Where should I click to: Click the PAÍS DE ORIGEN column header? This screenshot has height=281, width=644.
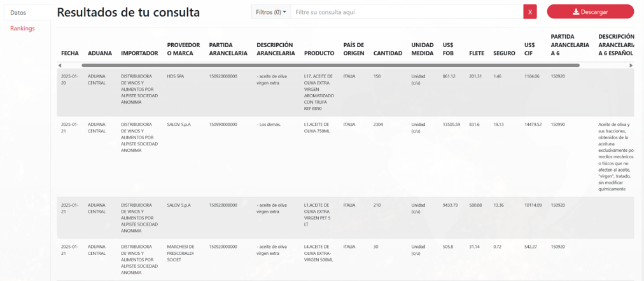(x=354, y=49)
